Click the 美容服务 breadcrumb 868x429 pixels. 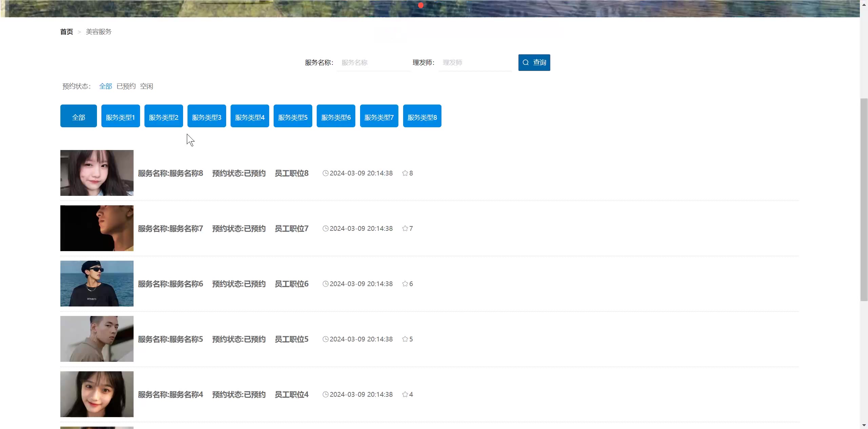click(x=99, y=32)
